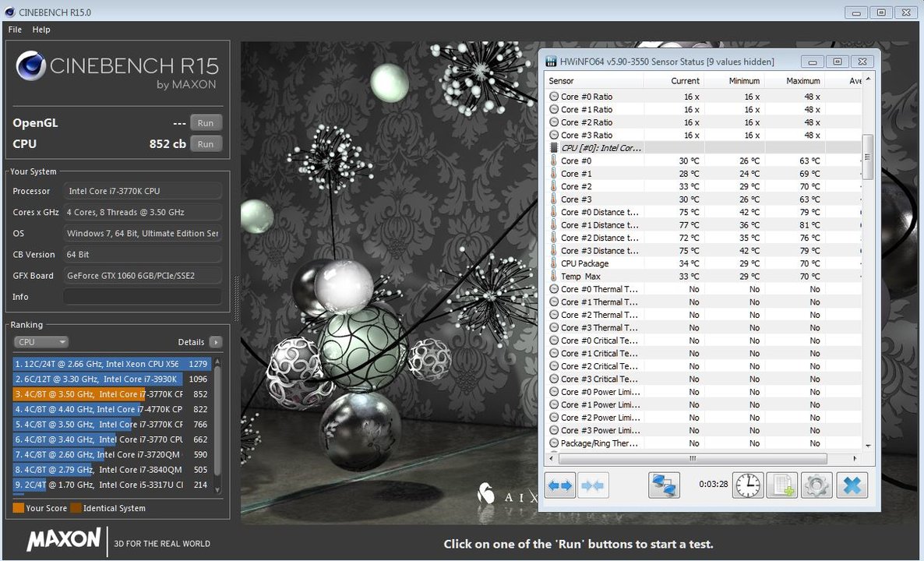Run the CPU benchmark
The image size is (924, 561).
coord(206,144)
